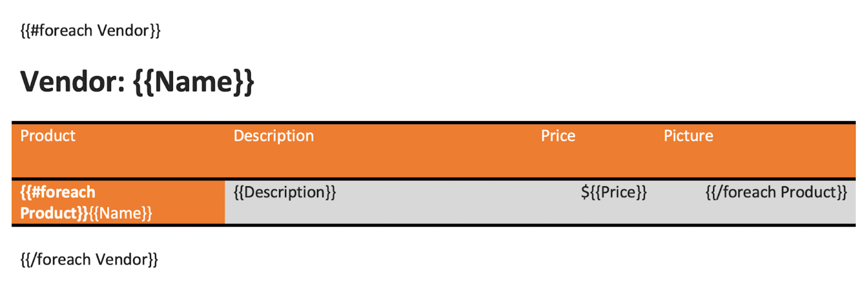
Task: Click the ${{Price}} placeholder
Action: pyautogui.click(x=614, y=192)
